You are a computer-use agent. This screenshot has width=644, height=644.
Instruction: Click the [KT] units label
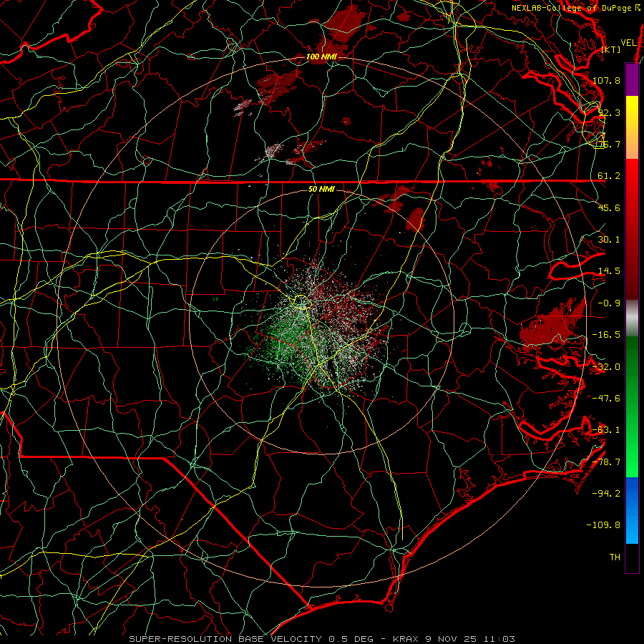point(611,49)
